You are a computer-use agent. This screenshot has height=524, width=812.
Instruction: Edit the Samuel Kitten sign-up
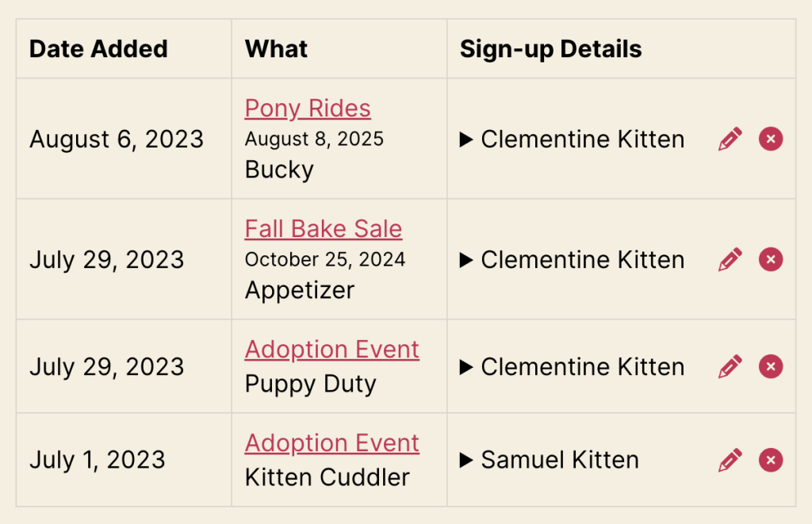coord(730,460)
